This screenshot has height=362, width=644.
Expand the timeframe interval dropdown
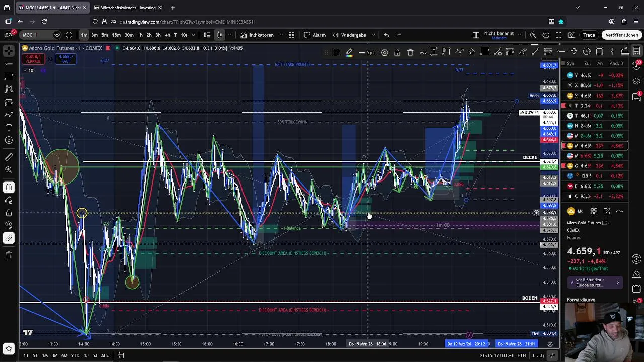(194, 35)
